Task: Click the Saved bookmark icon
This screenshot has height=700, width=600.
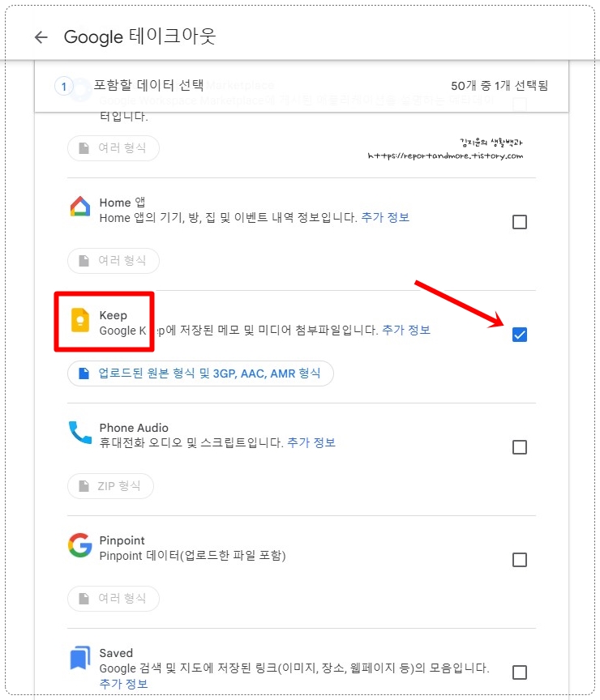Action: pos(80,658)
